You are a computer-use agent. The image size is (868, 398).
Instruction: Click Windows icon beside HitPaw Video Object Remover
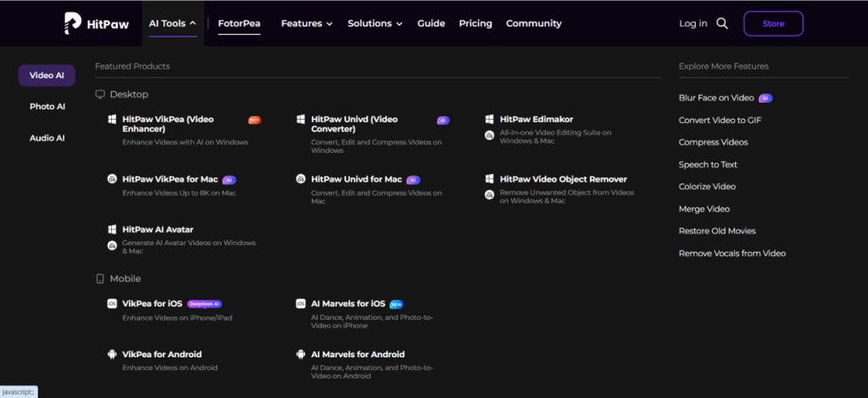click(489, 179)
